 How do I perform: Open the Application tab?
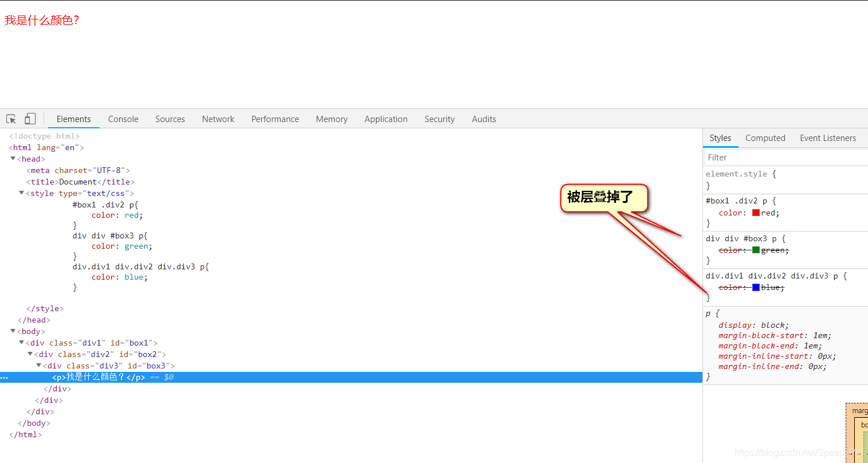pos(386,119)
